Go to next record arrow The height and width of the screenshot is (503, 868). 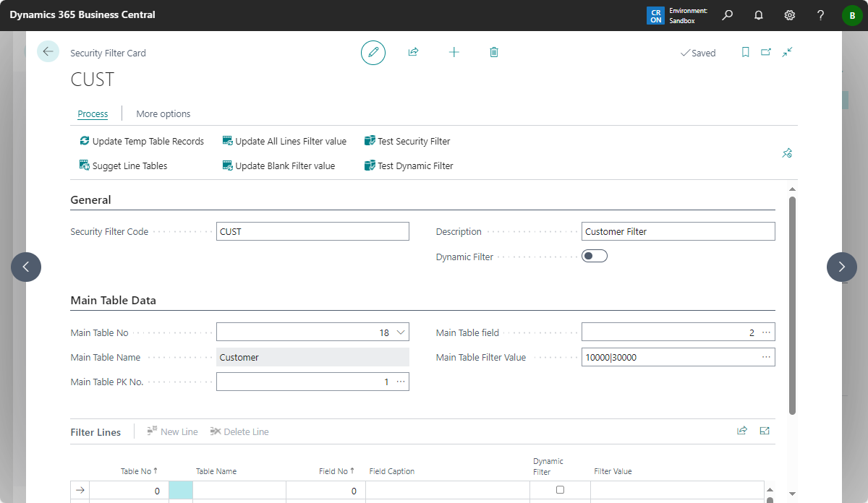pyautogui.click(x=842, y=267)
